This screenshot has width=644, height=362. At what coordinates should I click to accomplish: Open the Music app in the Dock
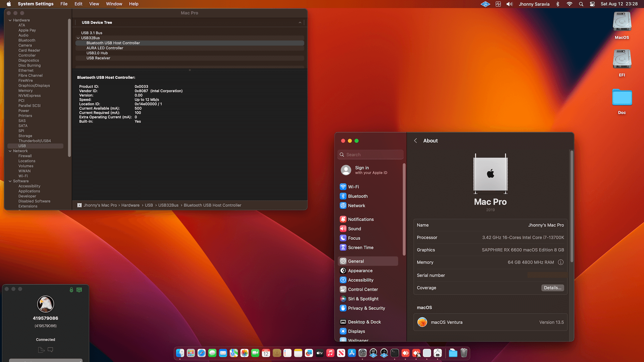(330, 353)
